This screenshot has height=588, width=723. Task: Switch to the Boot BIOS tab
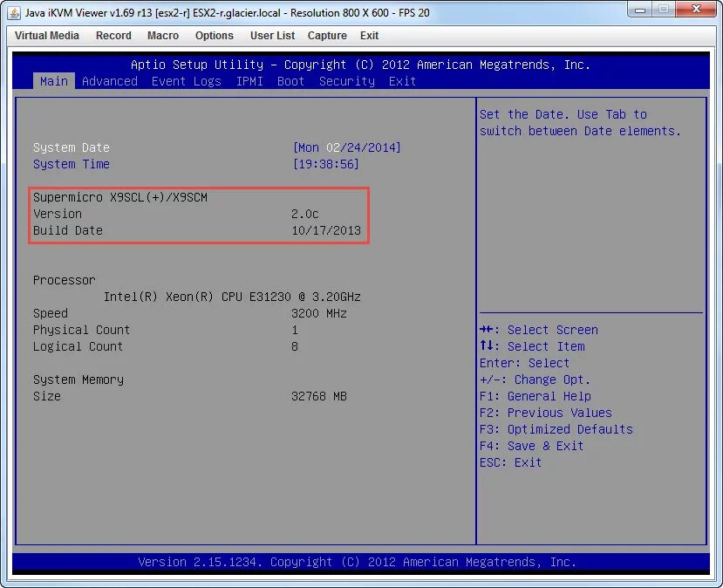pyautogui.click(x=290, y=81)
